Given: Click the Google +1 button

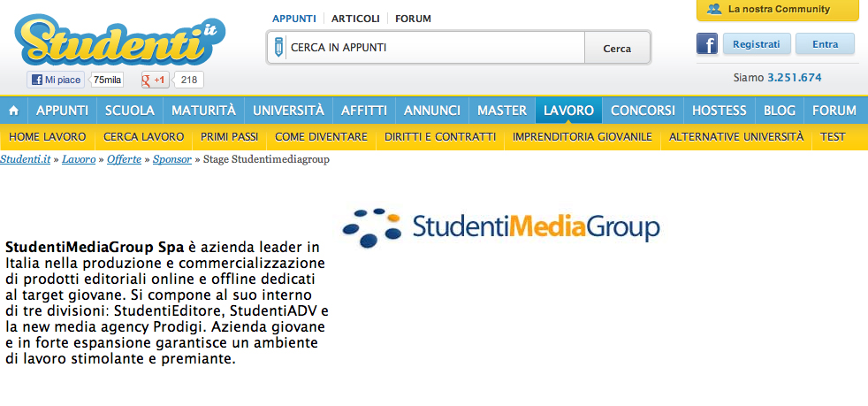Looking at the screenshot, I should pos(155,80).
